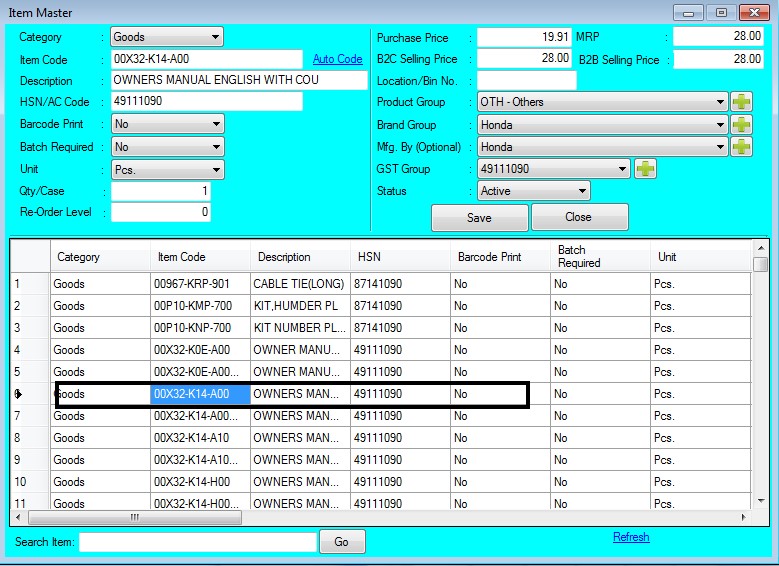Click the grid's scroll right arrow

click(x=744, y=517)
